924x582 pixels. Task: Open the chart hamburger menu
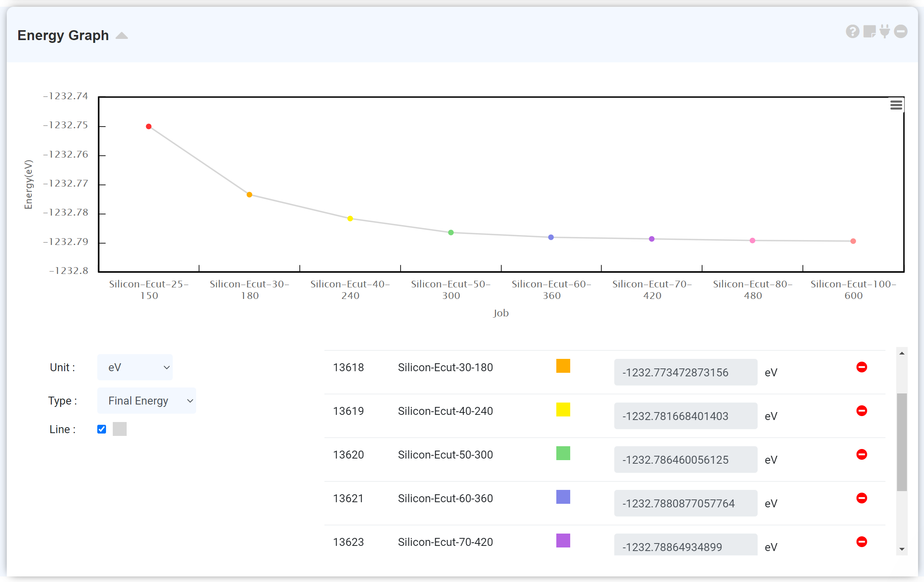(x=896, y=105)
